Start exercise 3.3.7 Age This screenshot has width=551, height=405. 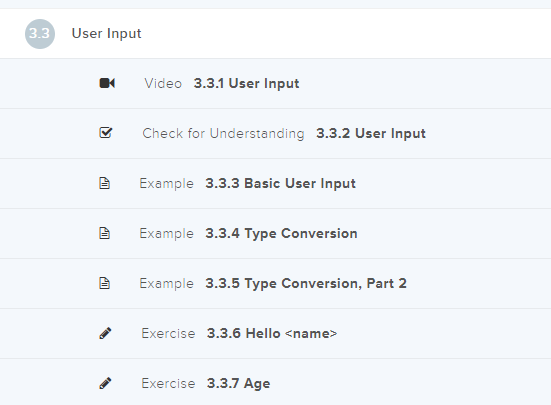238,384
